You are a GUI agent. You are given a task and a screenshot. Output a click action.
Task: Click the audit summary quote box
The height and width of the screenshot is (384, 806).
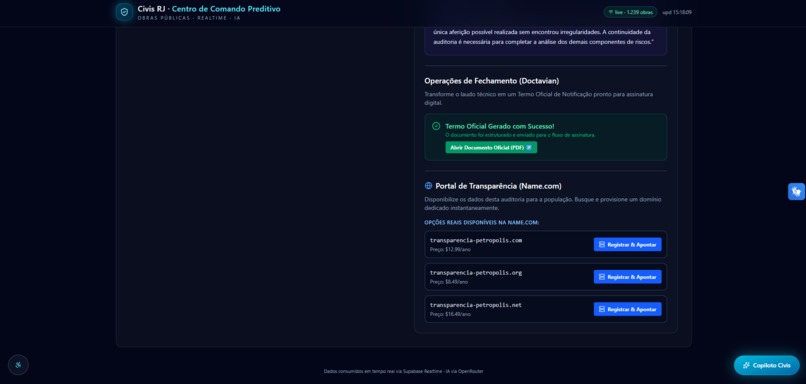[x=545, y=40]
